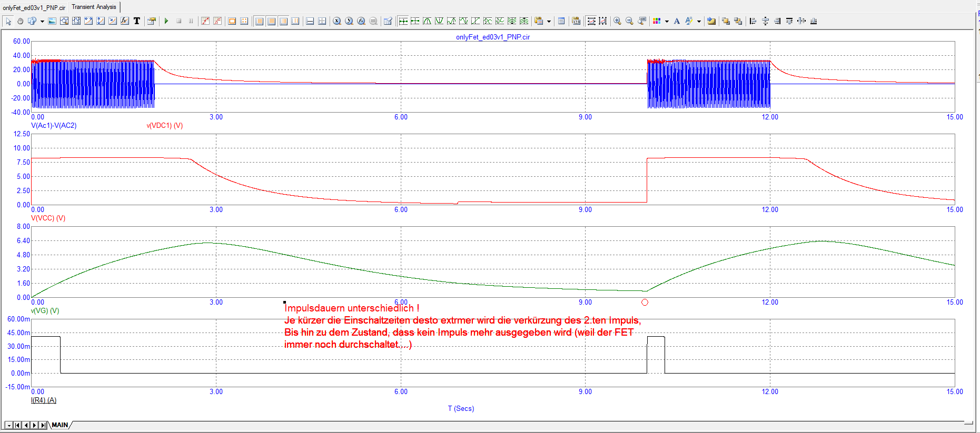Select the Next Interpolated Point cursor icon
This screenshot has width=980, height=433.
coord(415,21)
